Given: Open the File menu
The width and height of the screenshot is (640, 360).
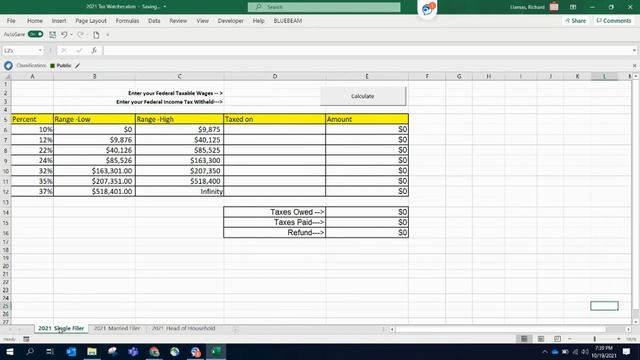Looking at the screenshot, I should 11,21.
